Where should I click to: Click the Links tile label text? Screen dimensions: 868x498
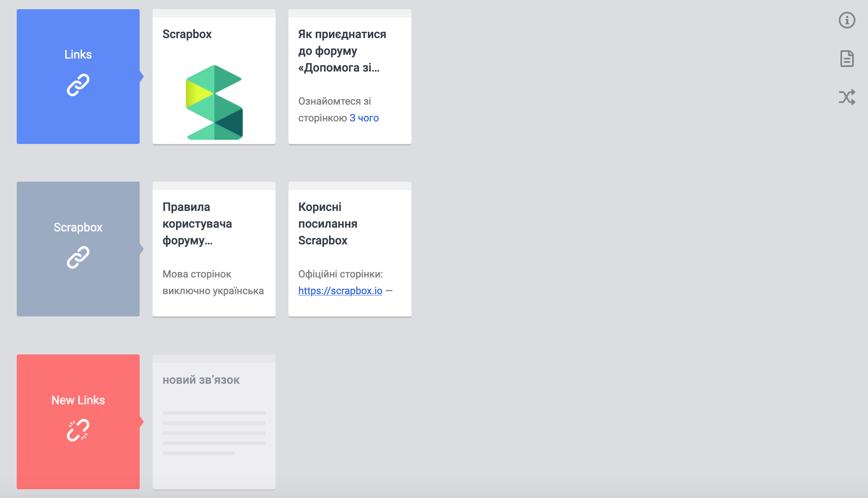tap(78, 54)
